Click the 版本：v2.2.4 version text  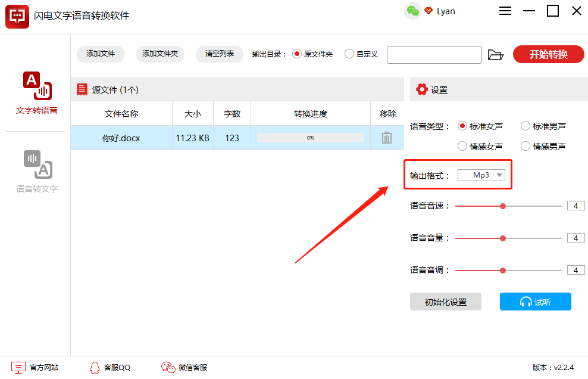[553, 367]
